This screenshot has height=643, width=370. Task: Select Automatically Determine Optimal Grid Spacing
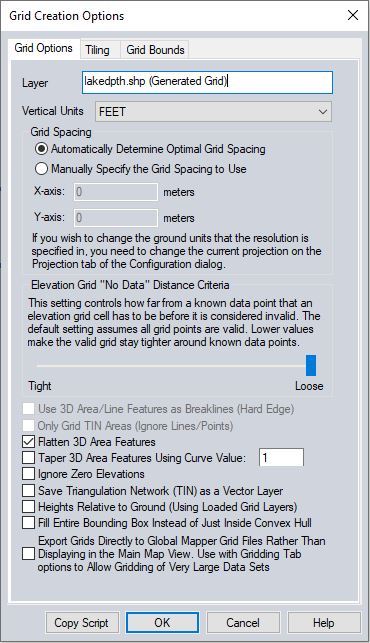pyautogui.click(x=150, y=149)
